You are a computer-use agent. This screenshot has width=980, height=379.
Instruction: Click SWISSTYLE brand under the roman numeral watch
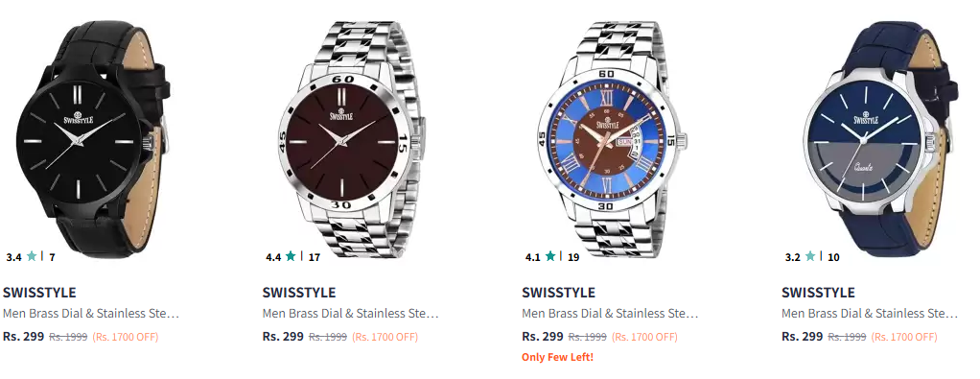point(558,293)
